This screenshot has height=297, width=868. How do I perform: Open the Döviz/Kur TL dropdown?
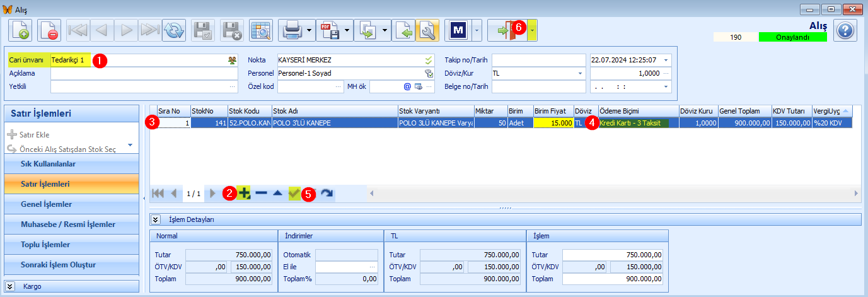coord(580,73)
